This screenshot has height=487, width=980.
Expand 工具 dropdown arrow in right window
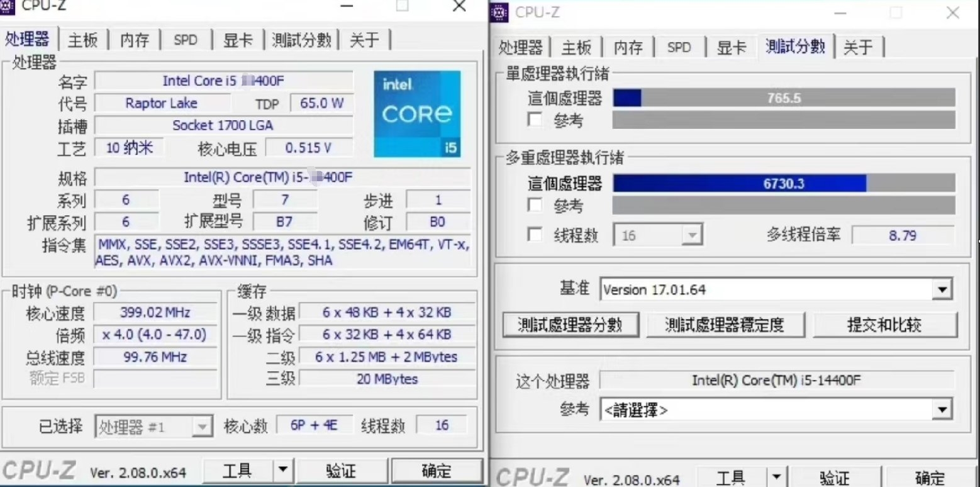tap(778, 478)
